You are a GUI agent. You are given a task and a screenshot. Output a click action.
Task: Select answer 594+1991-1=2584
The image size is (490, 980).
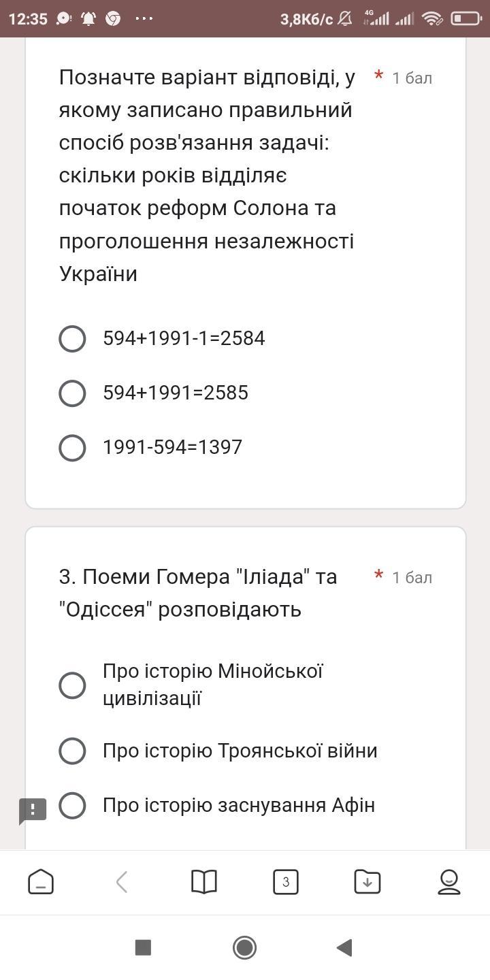[x=73, y=339]
